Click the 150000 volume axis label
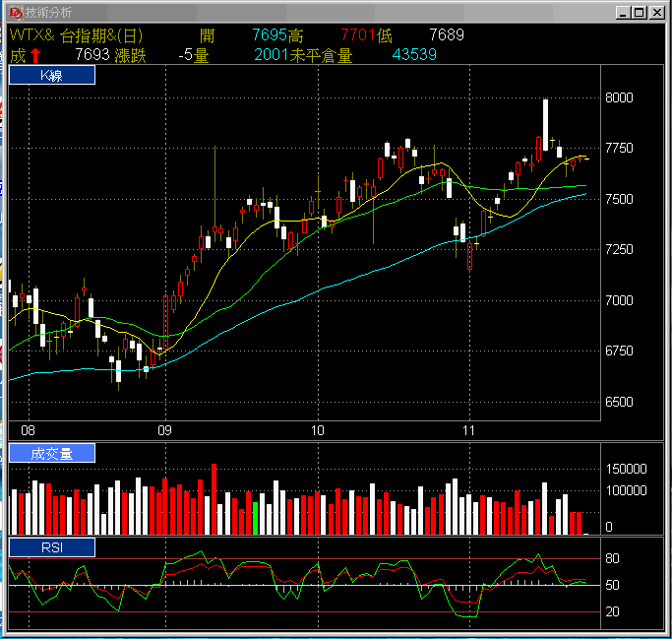Viewport: 672px width, 639px height. [x=626, y=470]
